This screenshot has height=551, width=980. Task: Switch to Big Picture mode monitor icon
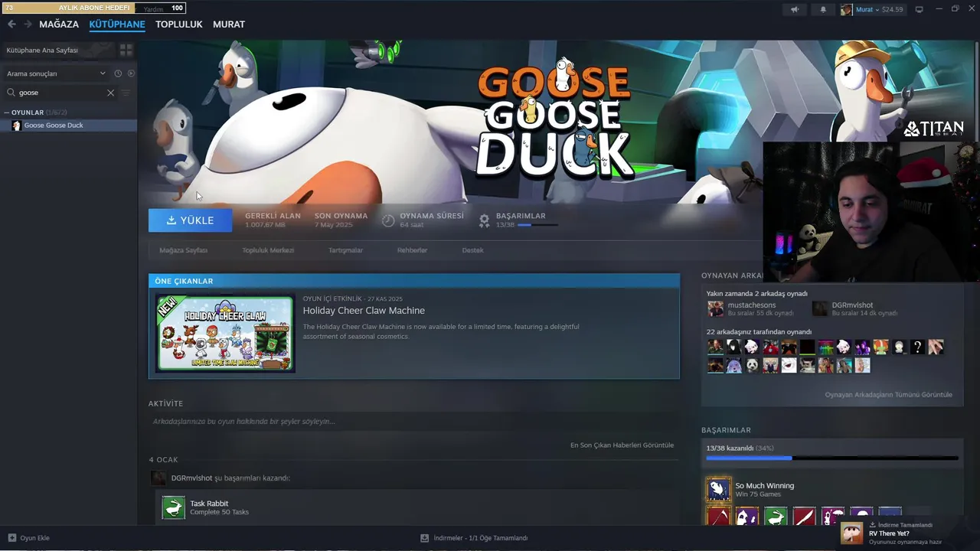(919, 9)
